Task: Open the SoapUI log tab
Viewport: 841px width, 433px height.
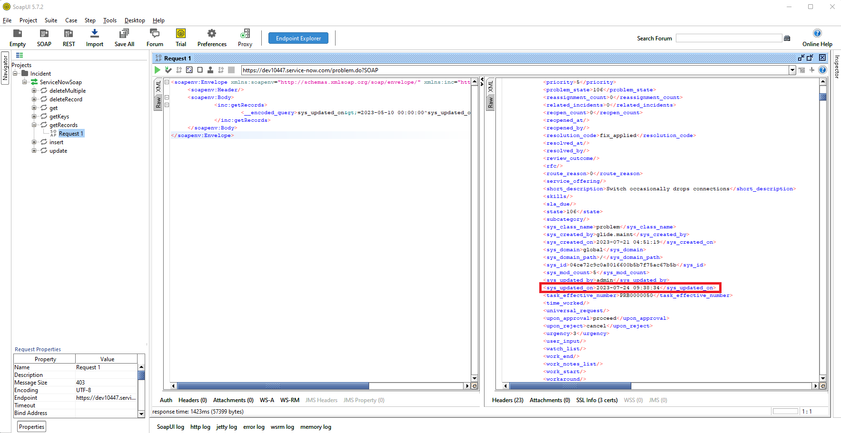Action: (x=170, y=427)
